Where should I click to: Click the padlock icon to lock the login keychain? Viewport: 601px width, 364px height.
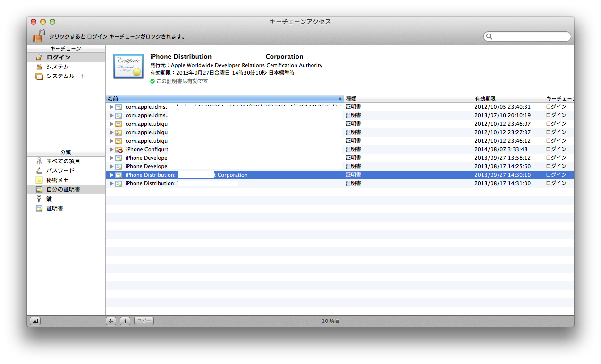[39, 36]
